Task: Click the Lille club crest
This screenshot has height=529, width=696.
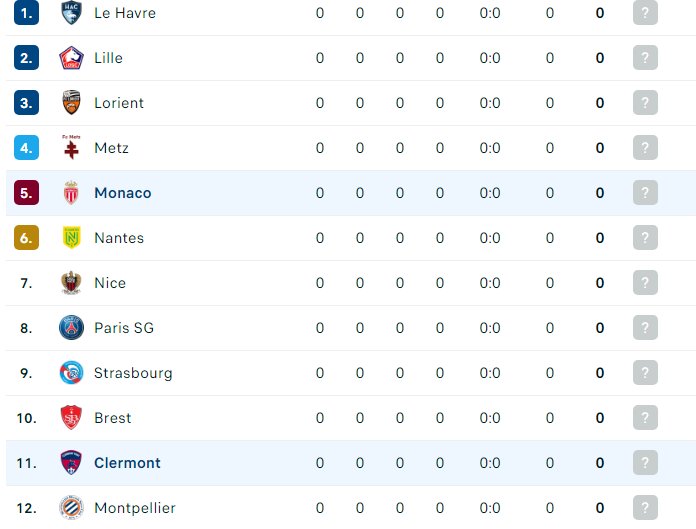Action: (71, 58)
